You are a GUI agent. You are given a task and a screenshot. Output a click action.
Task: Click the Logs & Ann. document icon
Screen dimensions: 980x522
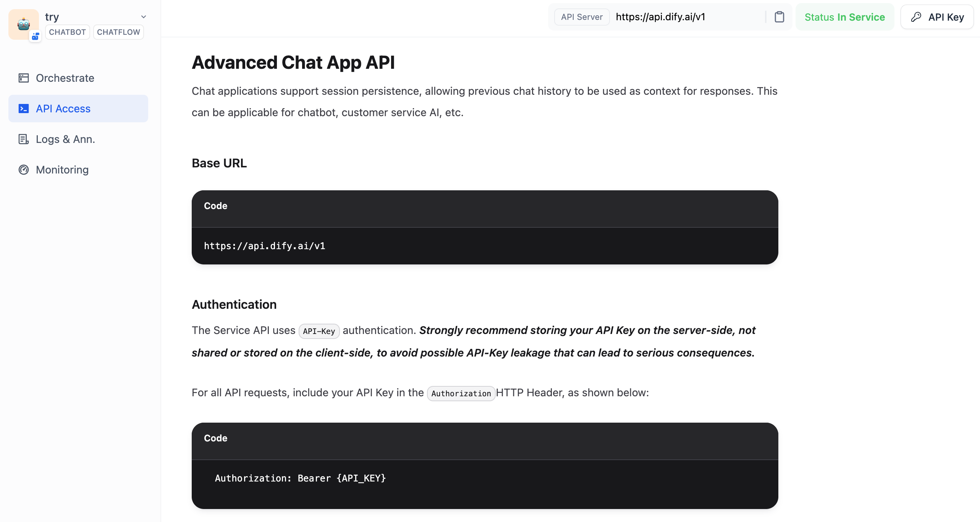(x=24, y=139)
